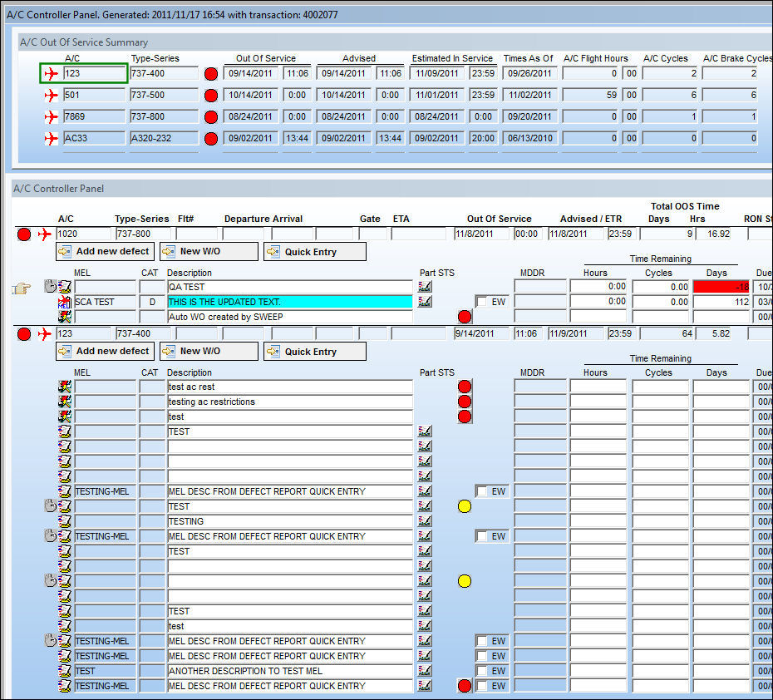This screenshot has width=773, height=700.
Task: Click the red status circle for Controller Panel A/C 1020
Action: tap(24, 234)
